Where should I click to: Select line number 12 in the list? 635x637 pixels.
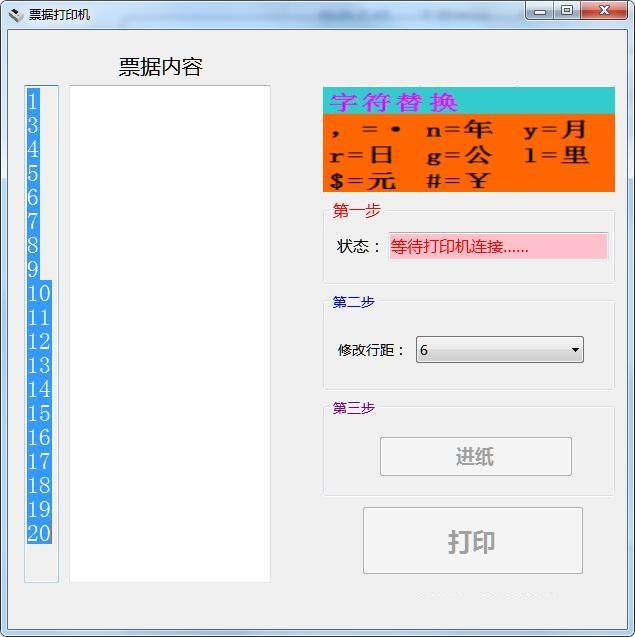(x=39, y=341)
